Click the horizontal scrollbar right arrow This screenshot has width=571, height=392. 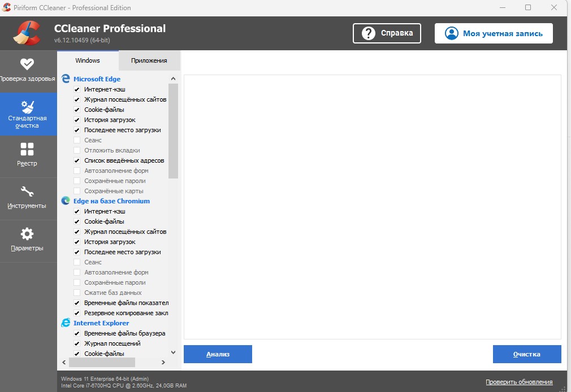[x=163, y=362]
